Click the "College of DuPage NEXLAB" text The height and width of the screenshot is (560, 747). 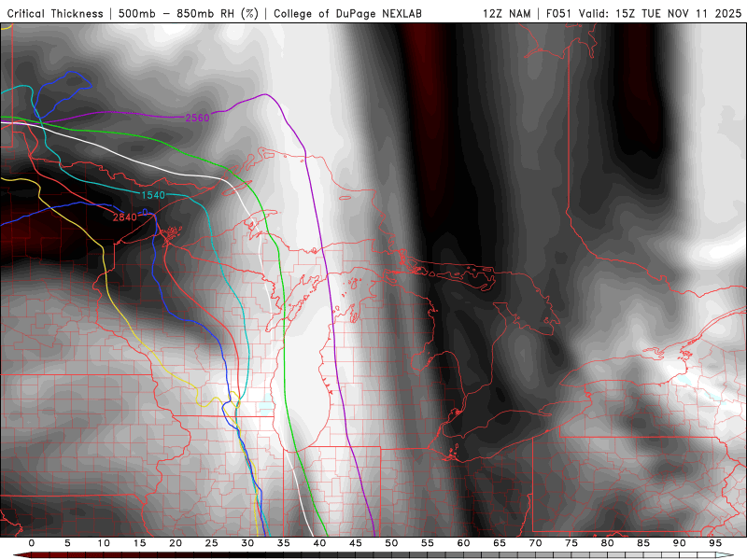[x=347, y=14]
